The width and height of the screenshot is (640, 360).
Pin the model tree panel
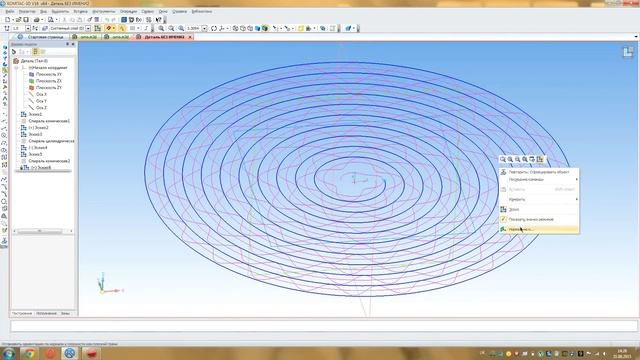(x=68, y=44)
